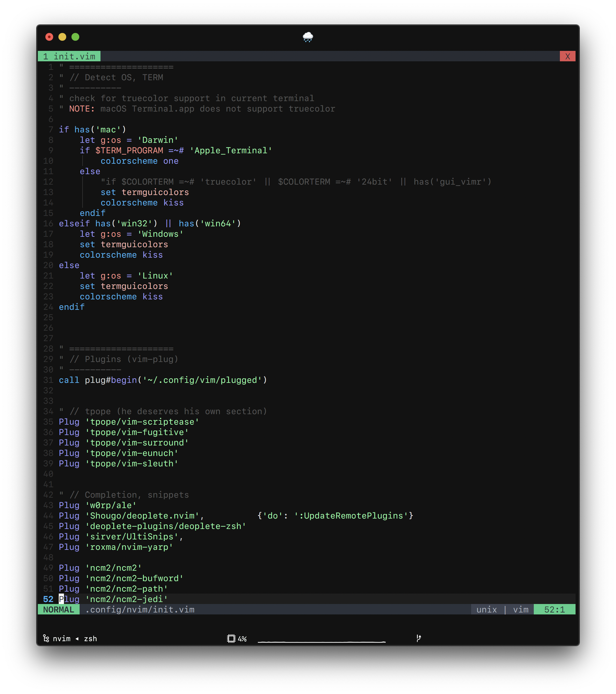Click 'colorscheme kiss' on line 14
616x694 pixels.
click(142, 203)
